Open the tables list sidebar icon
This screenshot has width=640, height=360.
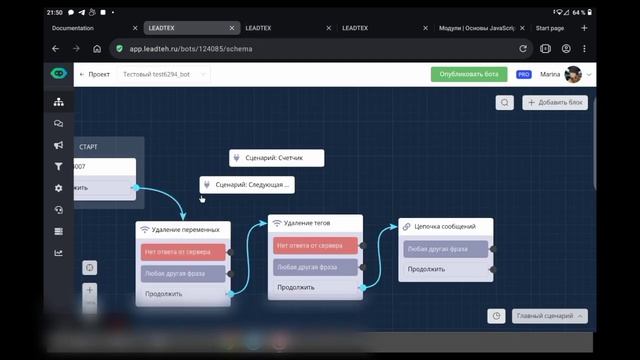(x=58, y=231)
